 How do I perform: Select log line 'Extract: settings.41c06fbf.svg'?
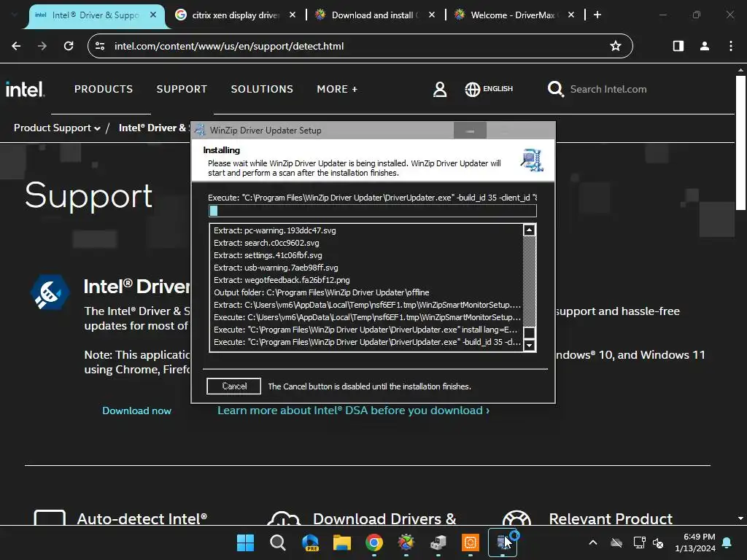[268, 255]
